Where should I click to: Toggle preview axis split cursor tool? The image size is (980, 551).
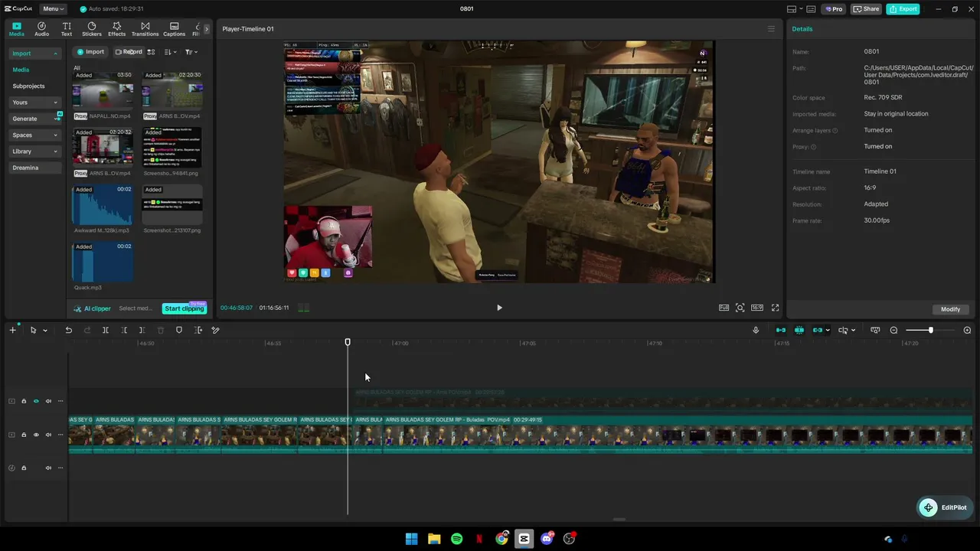pyautogui.click(x=843, y=330)
